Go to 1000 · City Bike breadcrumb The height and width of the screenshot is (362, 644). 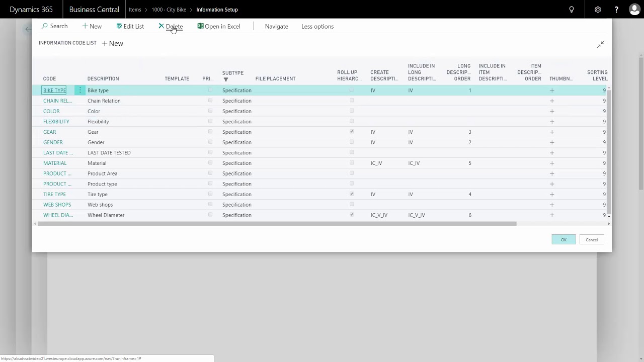point(169,10)
